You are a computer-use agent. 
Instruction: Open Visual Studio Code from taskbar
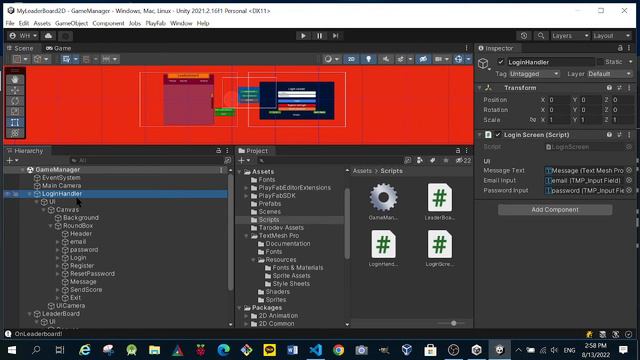316,350
